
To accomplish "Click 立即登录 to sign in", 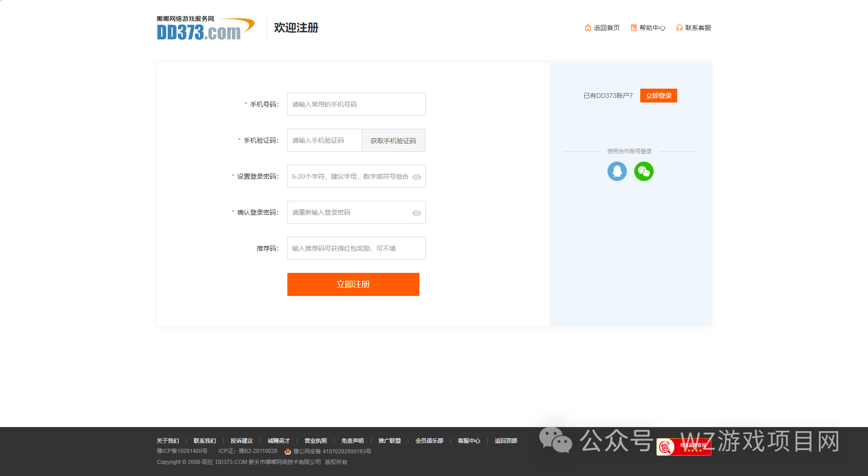I will [x=658, y=96].
